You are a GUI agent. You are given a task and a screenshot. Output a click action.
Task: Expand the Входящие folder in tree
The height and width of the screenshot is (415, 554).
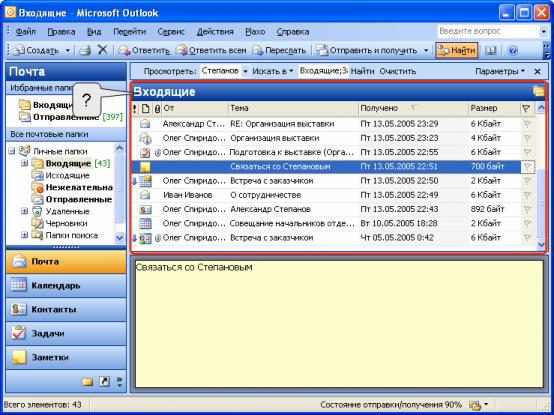point(24,163)
